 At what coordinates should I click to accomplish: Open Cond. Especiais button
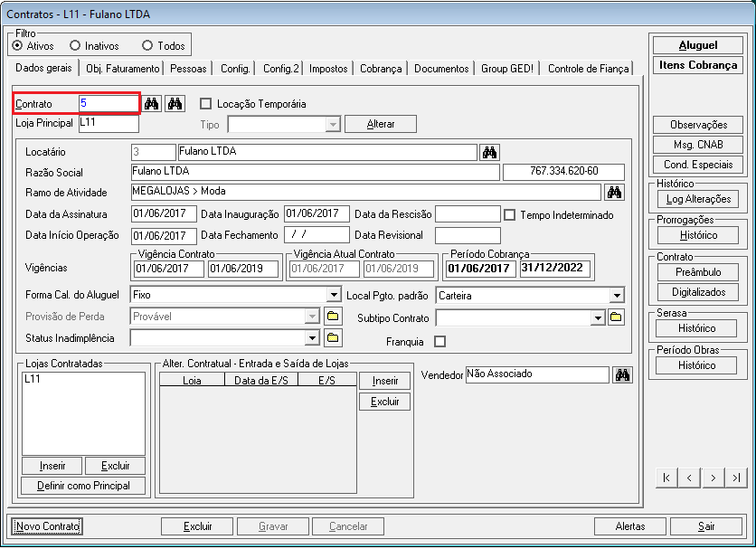click(698, 165)
